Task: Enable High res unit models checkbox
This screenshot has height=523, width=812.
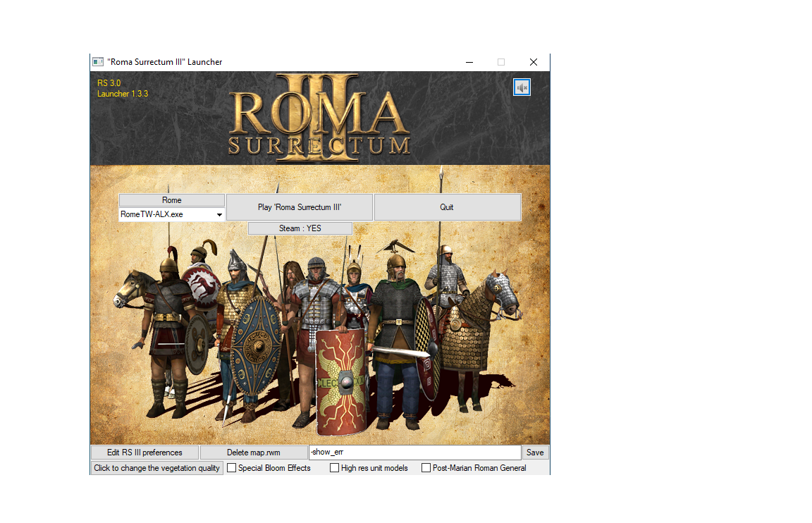Action: pos(335,467)
